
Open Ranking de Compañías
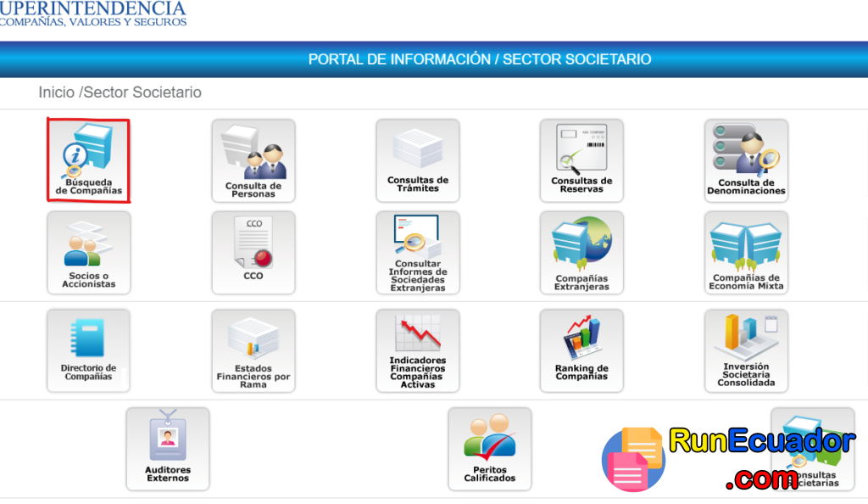click(581, 350)
